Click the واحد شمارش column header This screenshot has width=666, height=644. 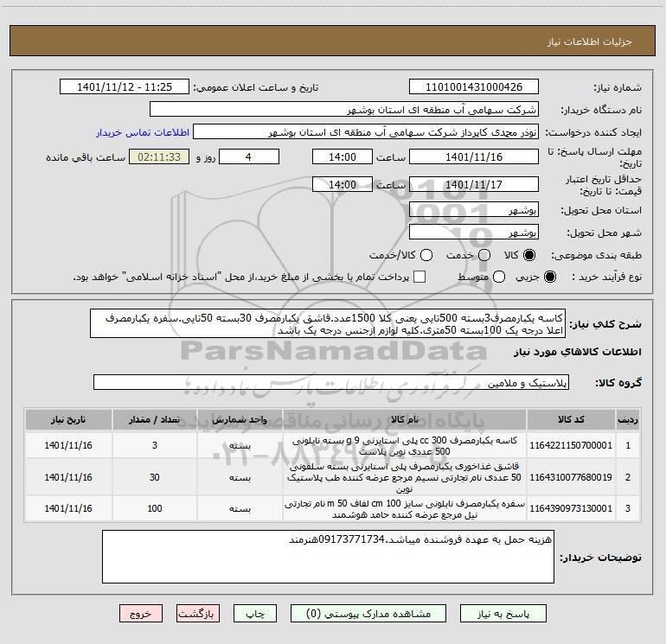click(x=240, y=420)
